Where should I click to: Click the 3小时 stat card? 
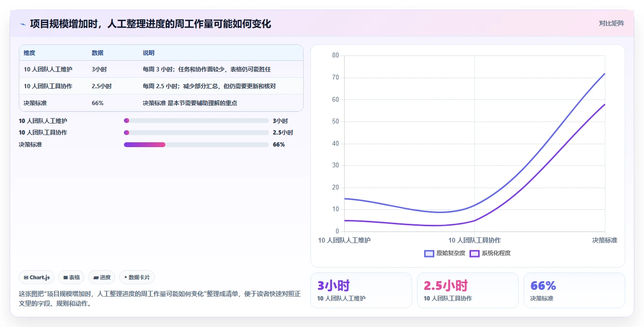(361, 290)
